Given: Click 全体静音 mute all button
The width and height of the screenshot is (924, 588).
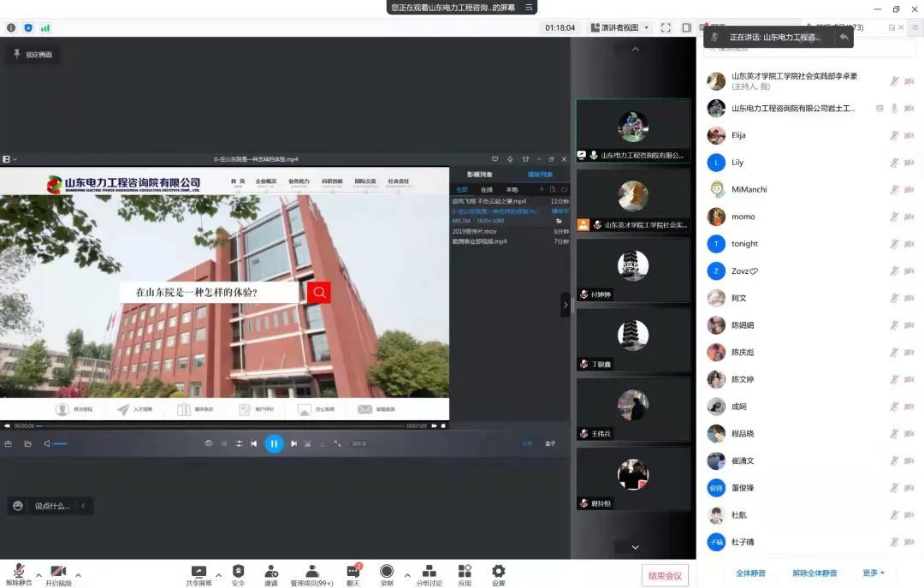Looking at the screenshot, I should (751, 573).
